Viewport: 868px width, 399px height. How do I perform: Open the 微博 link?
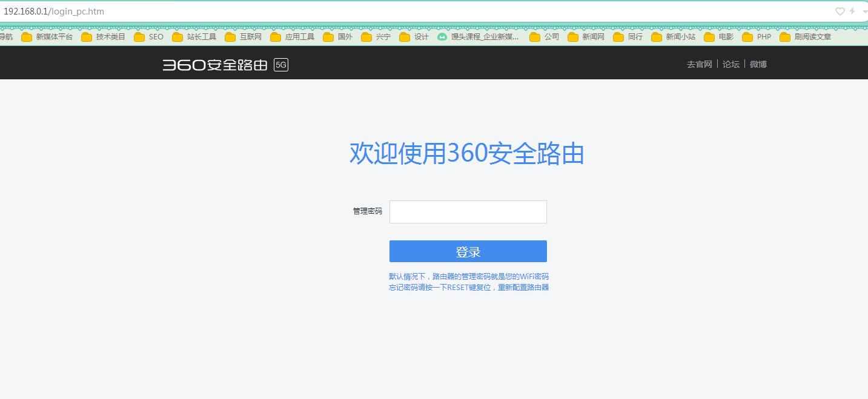coord(758,64)
